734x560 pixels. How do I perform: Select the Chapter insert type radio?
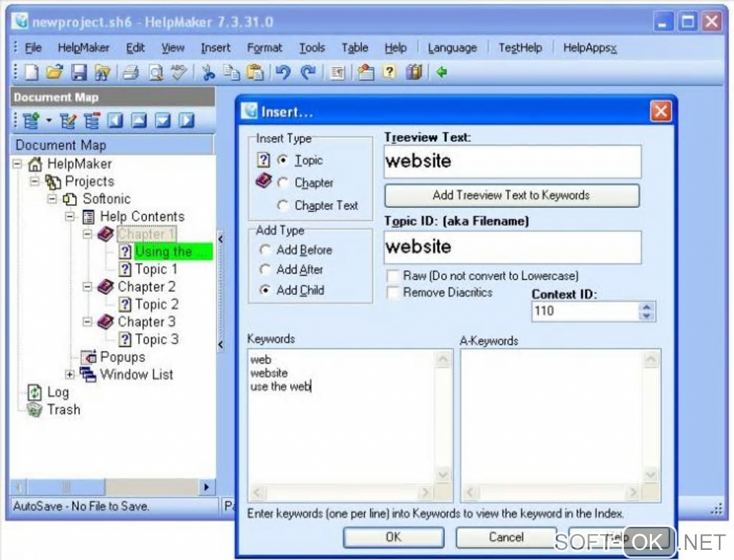(x=283, y=183)
